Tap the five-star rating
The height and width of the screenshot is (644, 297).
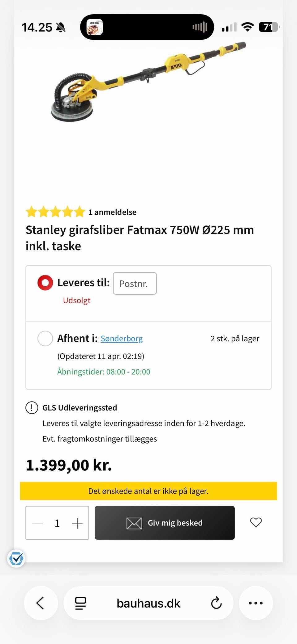click(x=55, y=212)
